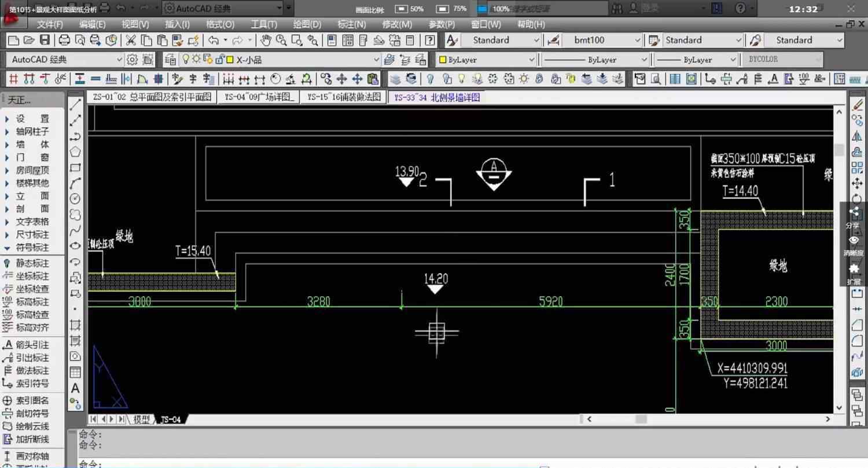Select the Multiline Text A tool

pyautogui.click(x=75, y=388)
